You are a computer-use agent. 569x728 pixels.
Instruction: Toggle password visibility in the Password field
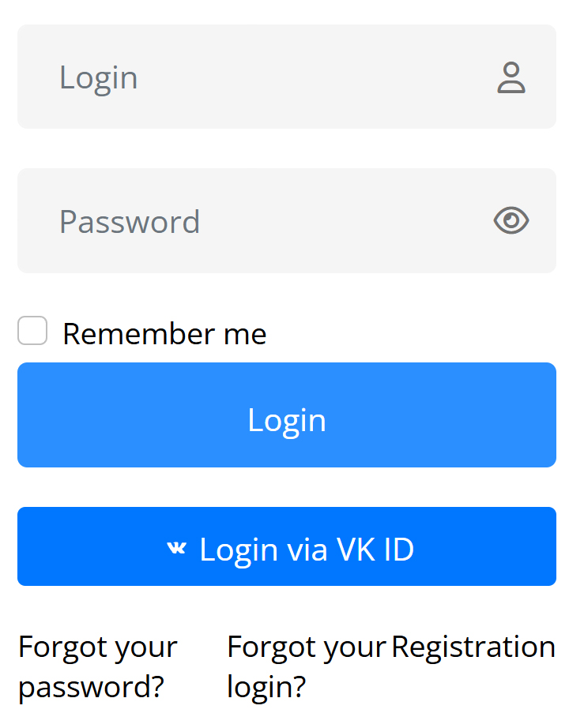pos(511,220)
